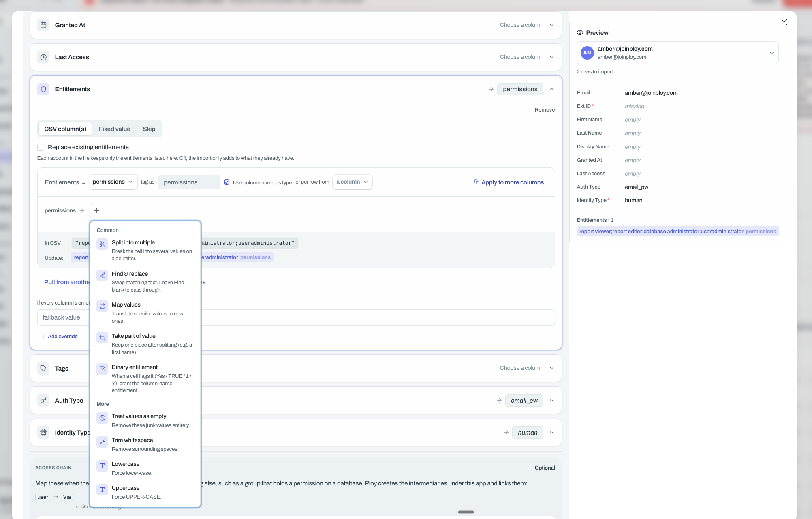Click the checkbox icon for Binary entitlement
Screen dimensions: 812x519
click(102, 369)
